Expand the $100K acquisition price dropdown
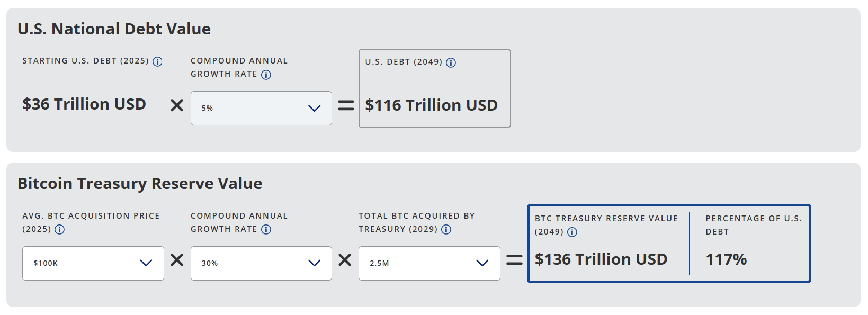This screenshot has width=868, height=315. click(x=93, y=263)
